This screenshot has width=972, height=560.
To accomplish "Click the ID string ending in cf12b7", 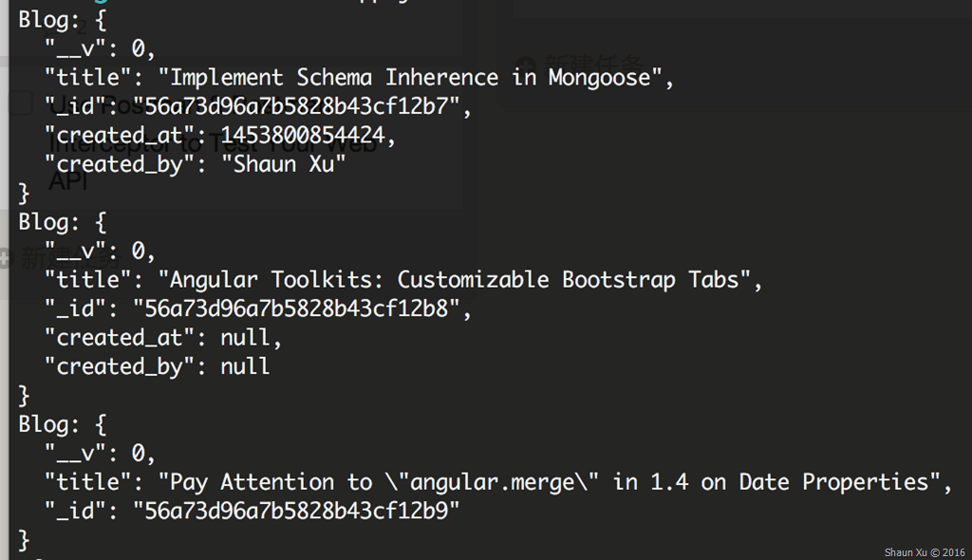I will coord(301,106).
